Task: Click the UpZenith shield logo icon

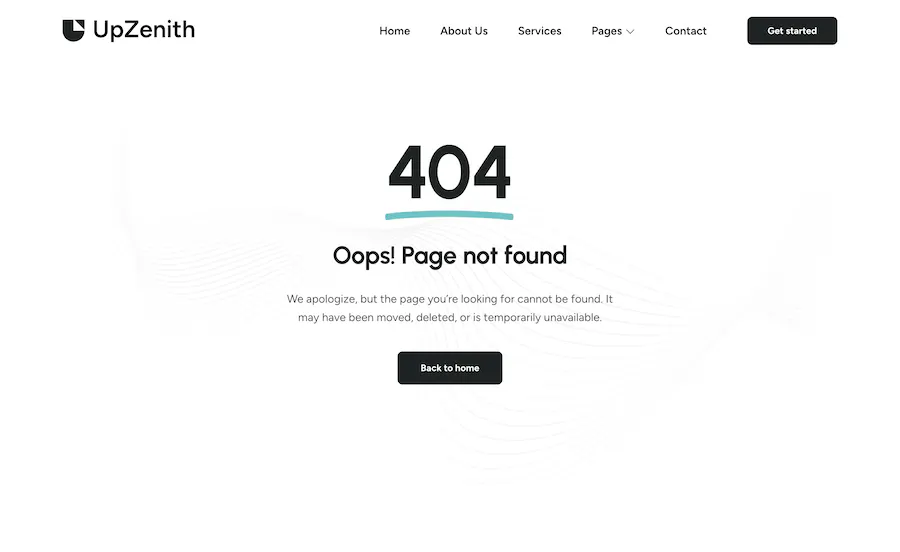Action: [x=73, y=30]
